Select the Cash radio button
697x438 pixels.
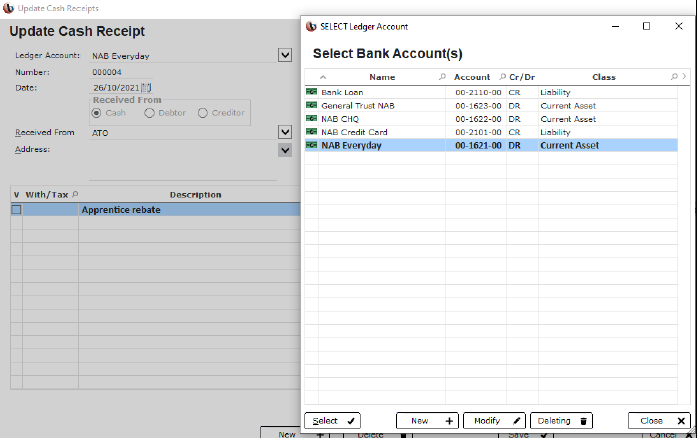(x=96, y=113)
